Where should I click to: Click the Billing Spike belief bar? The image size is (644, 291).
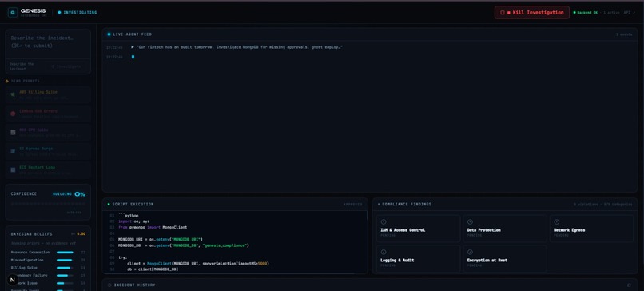(x=66, y=268)
